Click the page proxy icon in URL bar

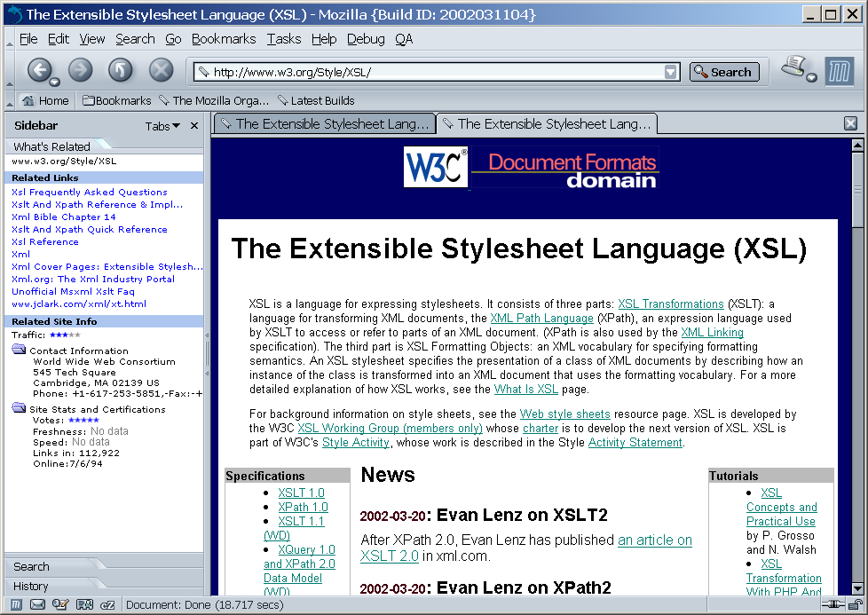[204, 72]
